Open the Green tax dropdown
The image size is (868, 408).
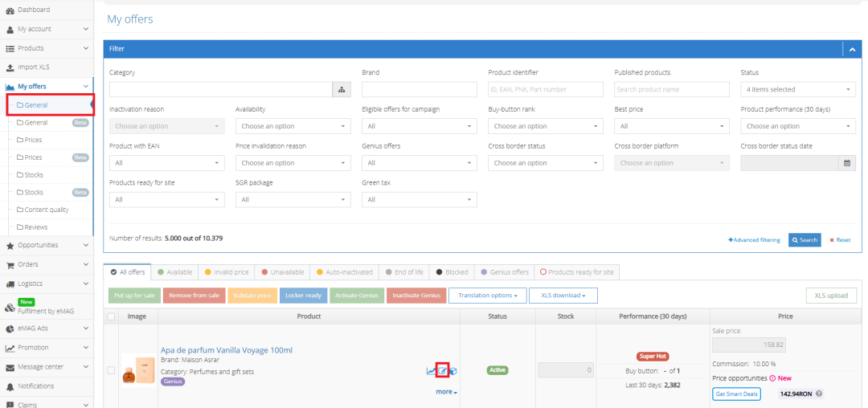pyautogui.click(x=419, y=199)
